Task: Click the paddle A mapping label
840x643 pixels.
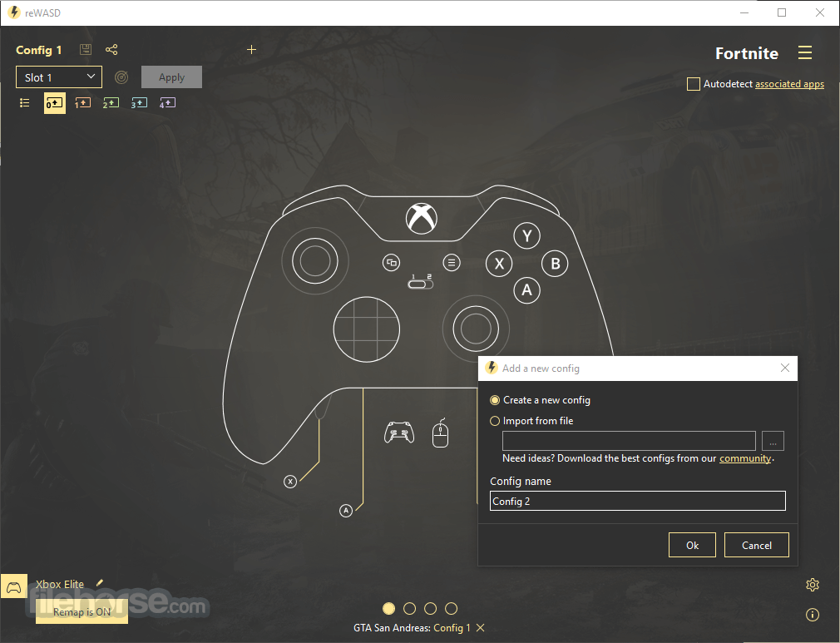Action: [x=346, y=511]
